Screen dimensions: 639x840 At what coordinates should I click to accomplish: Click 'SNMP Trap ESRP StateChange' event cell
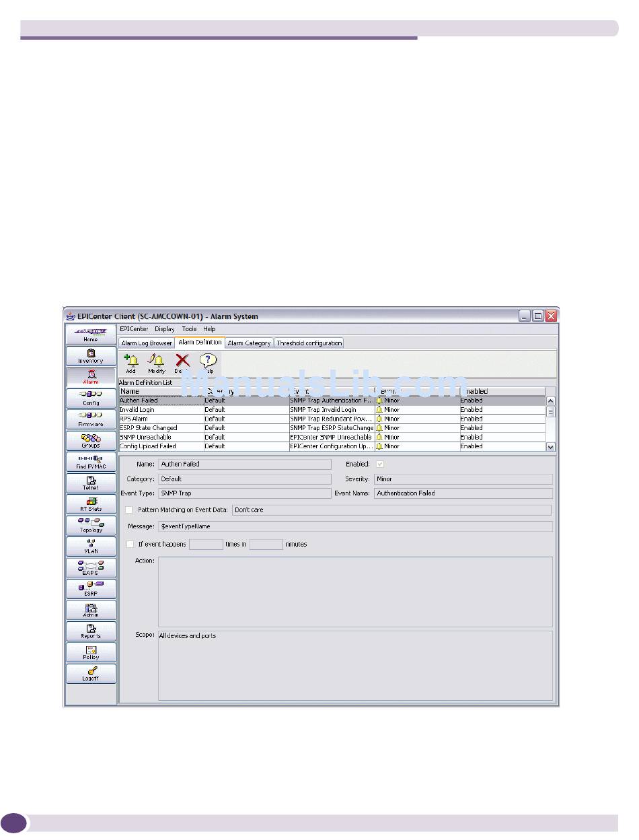(x=332, y=428)
